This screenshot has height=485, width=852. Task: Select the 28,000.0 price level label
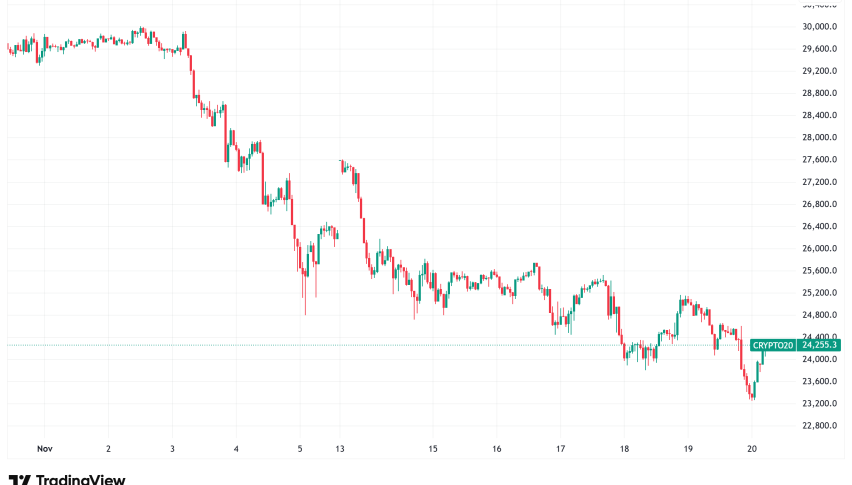pos(819,138)
